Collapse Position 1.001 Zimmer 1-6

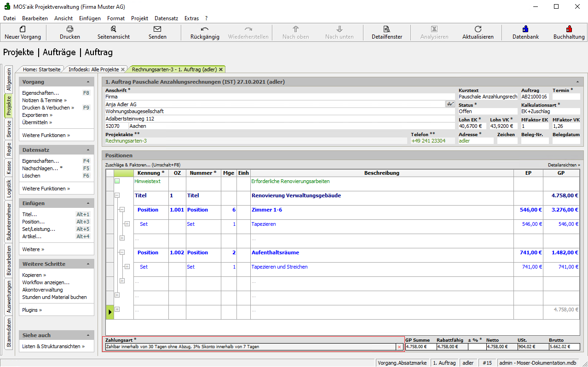[122, 210]
